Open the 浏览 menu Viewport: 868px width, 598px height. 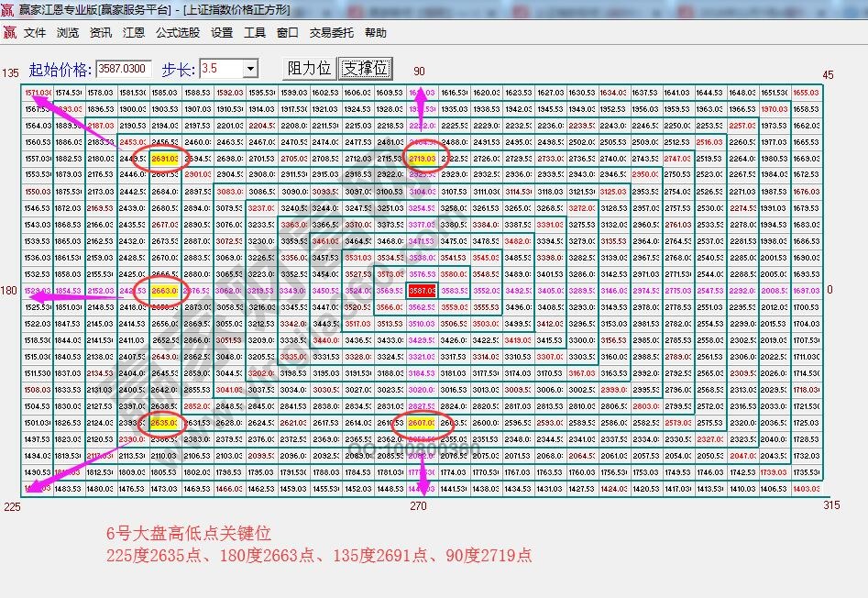point(66,31)
